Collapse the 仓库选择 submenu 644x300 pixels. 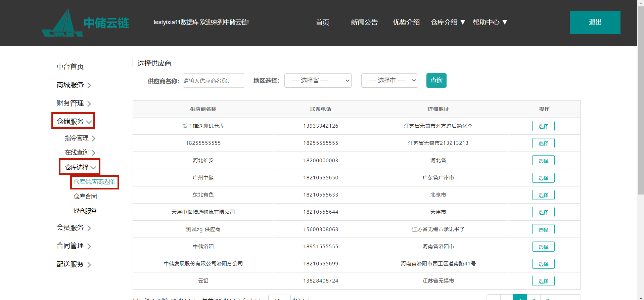pos(80,167)
